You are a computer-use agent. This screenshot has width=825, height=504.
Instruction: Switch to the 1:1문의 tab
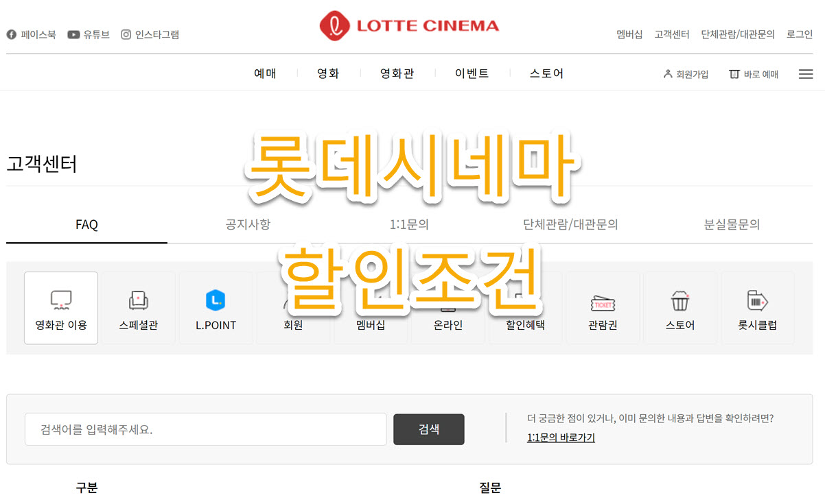[x=409, y=224]
